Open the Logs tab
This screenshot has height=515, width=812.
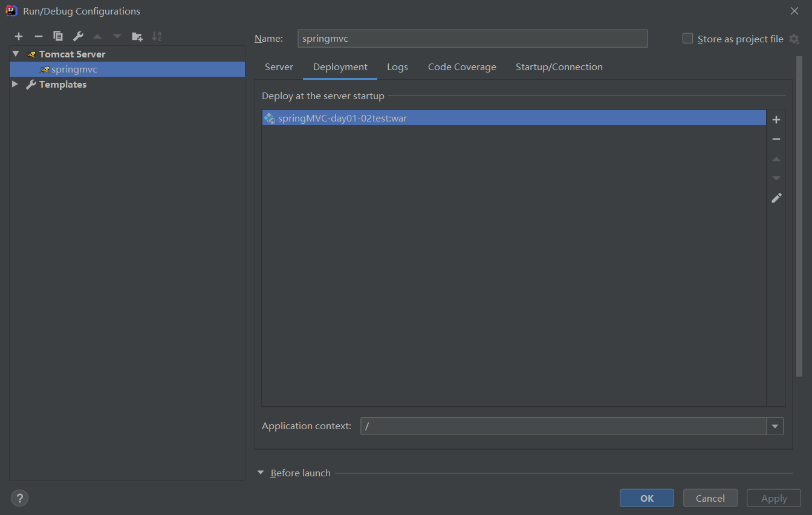(x=397, y=67)
